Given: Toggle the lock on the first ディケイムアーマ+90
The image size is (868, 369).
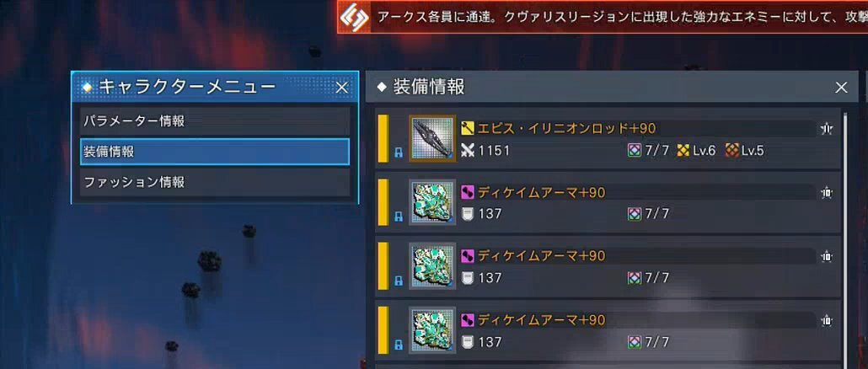Looking at the screenshot, I should tap(398, 217).
